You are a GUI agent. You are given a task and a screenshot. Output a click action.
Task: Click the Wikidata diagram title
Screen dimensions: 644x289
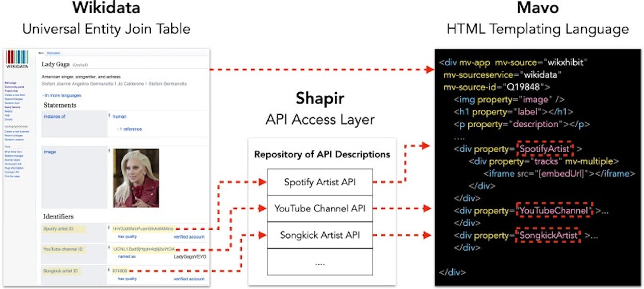(106, 8)
